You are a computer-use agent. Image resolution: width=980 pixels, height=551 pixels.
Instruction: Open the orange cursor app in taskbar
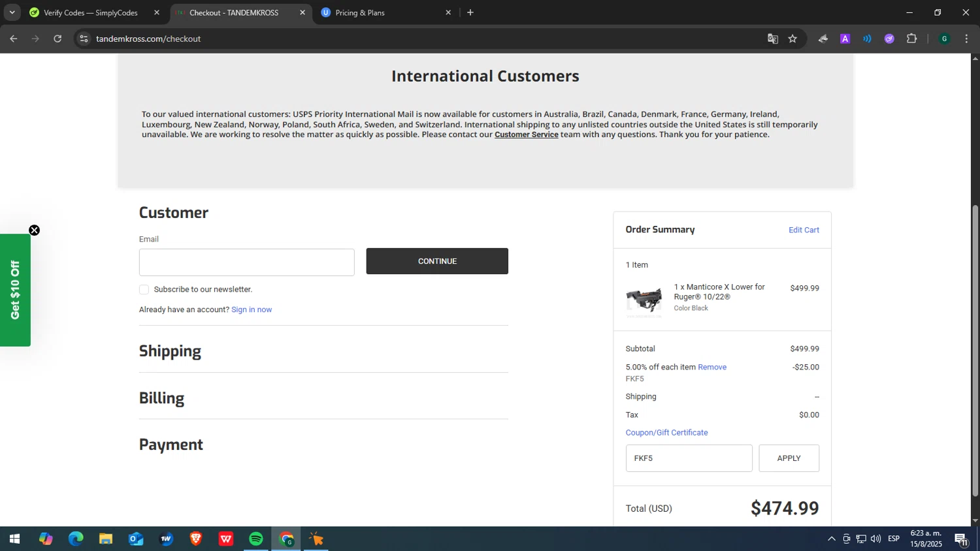tap(316, 539)
